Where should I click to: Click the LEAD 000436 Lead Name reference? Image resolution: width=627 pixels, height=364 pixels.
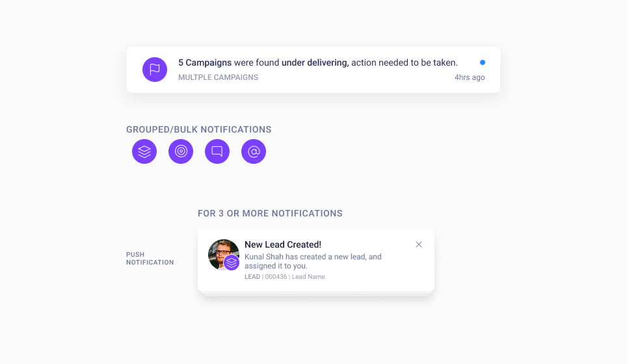point(285,276)
